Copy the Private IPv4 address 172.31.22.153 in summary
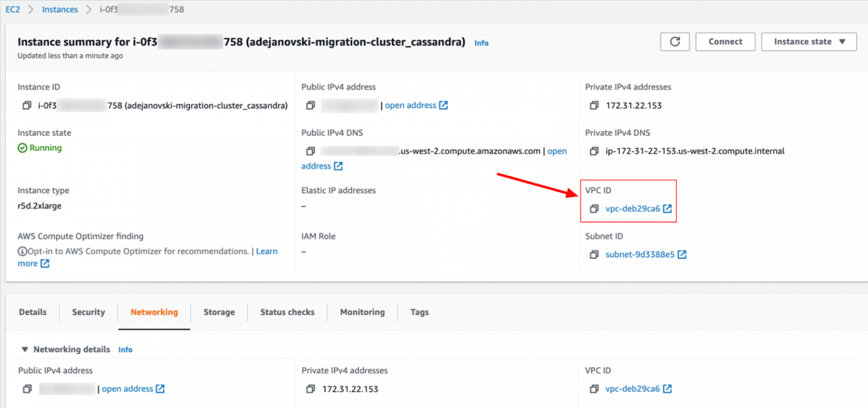This screenshot has height=408, width=868. point(593,106)
